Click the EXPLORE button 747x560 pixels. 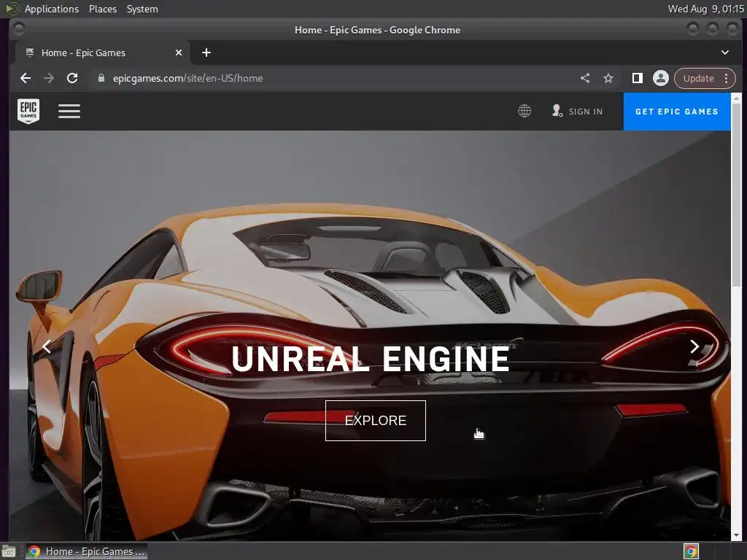point(376,421)
